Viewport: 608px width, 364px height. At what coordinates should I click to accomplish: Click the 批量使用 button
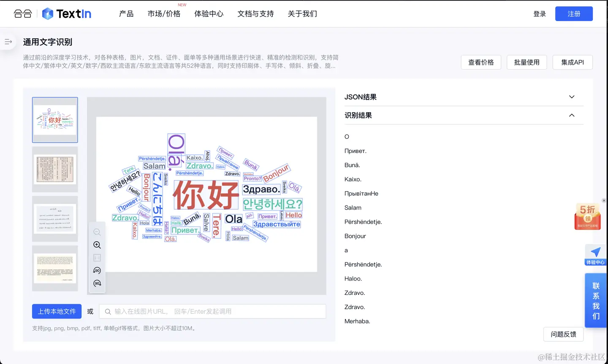(527, 62)
